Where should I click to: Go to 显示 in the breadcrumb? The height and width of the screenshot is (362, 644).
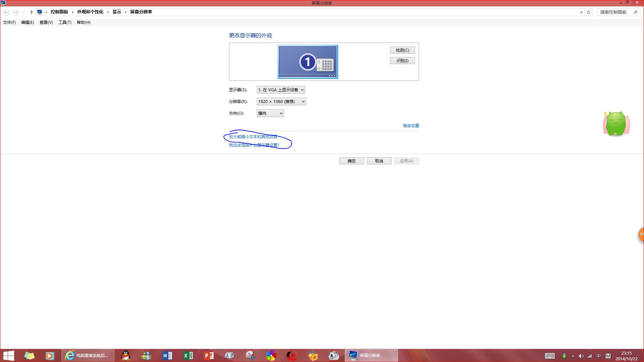point(117,12)
